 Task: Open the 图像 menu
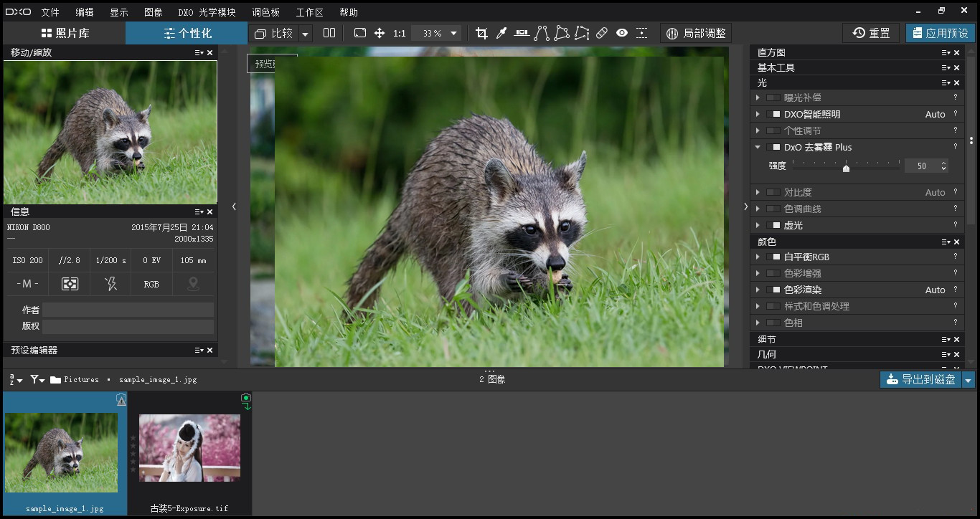click(x=153, y=12)
